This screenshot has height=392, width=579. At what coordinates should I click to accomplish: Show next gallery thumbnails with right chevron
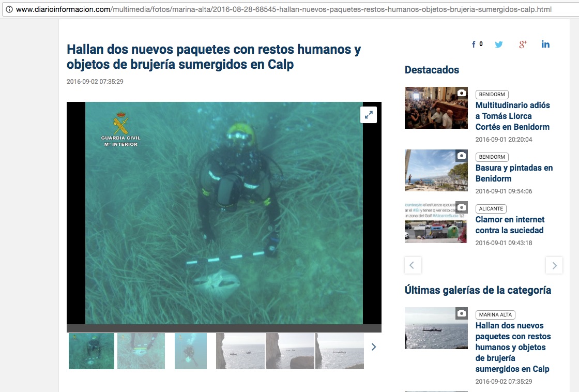click(x=374, y=347)
